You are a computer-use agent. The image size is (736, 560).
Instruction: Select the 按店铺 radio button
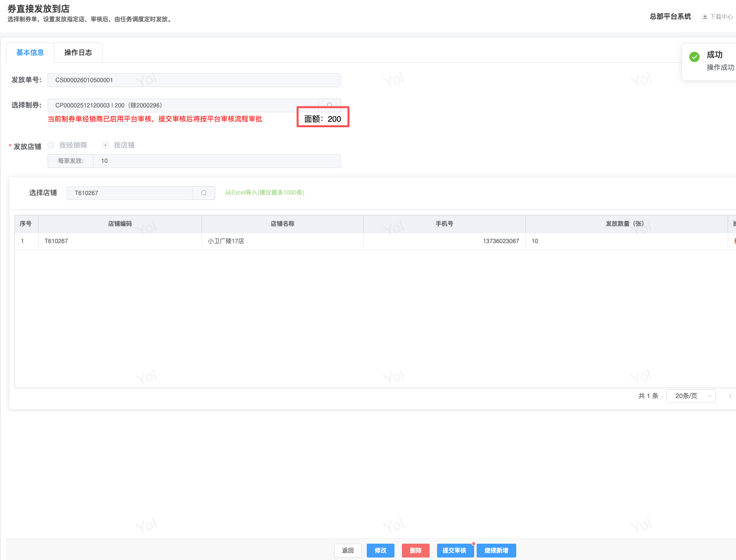[x=105, y=145]
